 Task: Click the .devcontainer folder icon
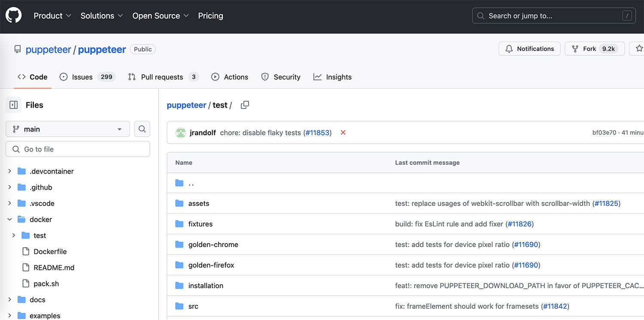coord(21,171)
